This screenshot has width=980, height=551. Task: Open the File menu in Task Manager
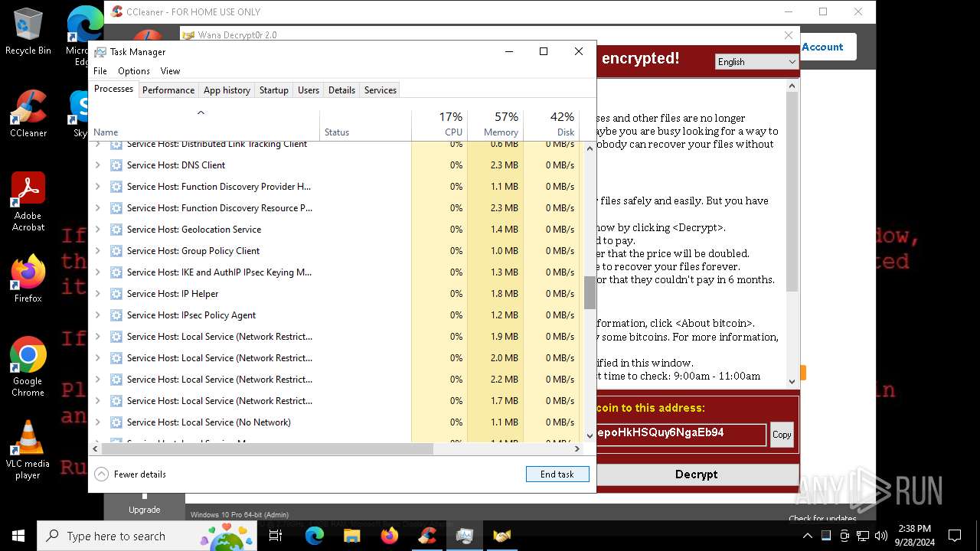click(100, 71)
